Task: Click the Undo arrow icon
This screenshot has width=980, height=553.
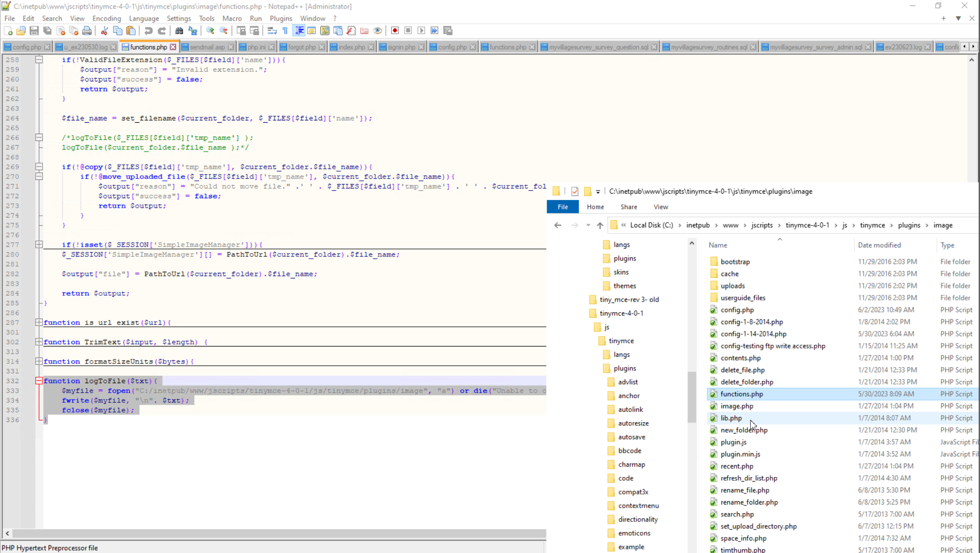Action: point(148,31)
